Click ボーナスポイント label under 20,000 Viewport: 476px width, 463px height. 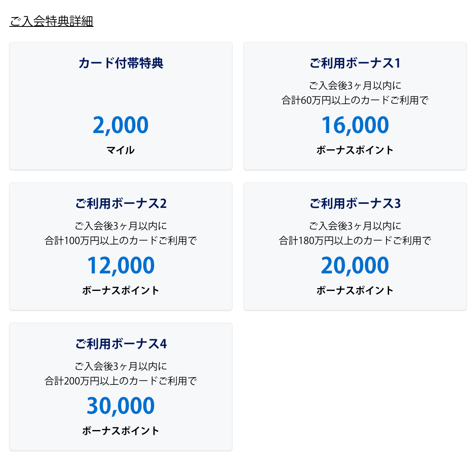click(x=355, y=290)
